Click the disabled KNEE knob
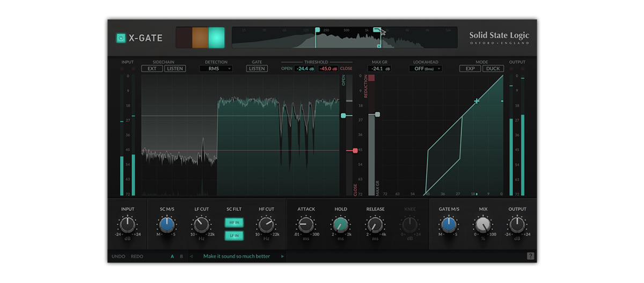 (409, 224)
